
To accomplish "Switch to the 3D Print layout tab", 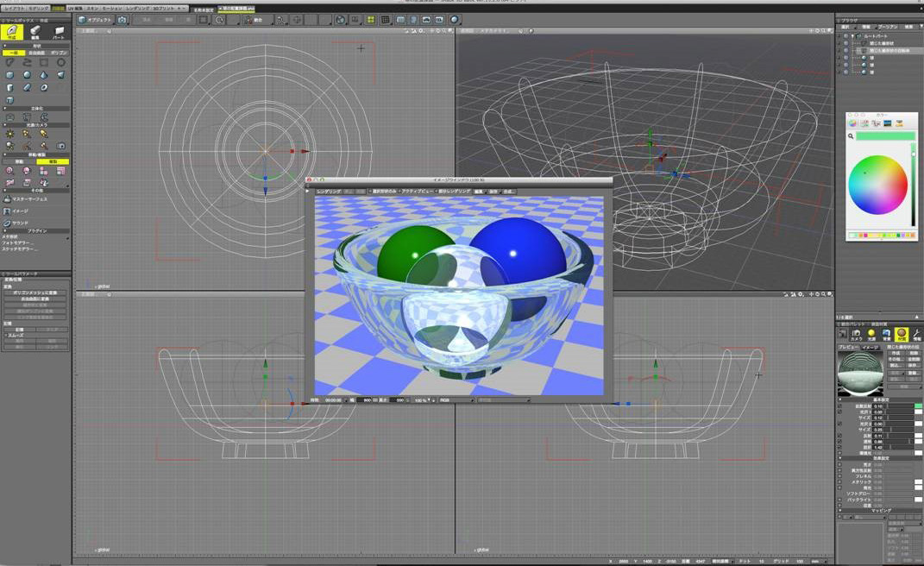I will tap(165, 9).
